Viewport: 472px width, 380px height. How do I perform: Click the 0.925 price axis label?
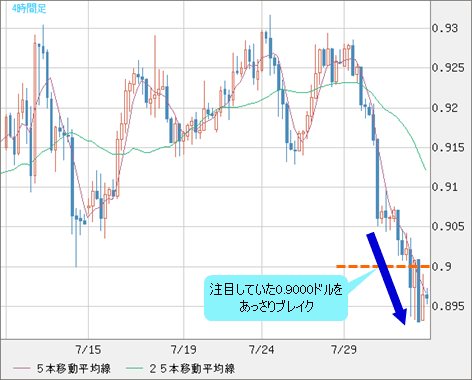pos(448,68)
